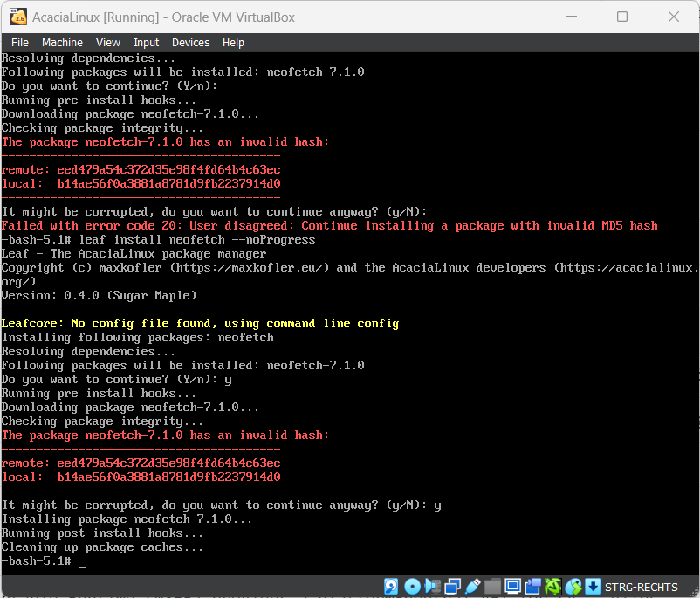Click the video recording status icon
The height and width of the screenshot is (598, 700).
(x=532, y=586)
